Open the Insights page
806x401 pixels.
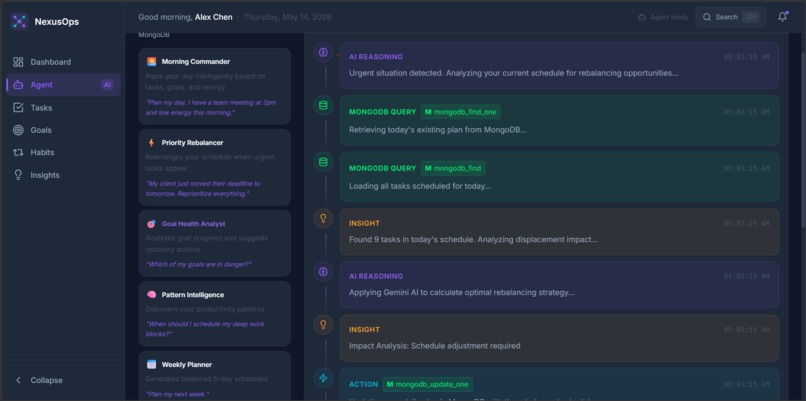click(63, 175)
